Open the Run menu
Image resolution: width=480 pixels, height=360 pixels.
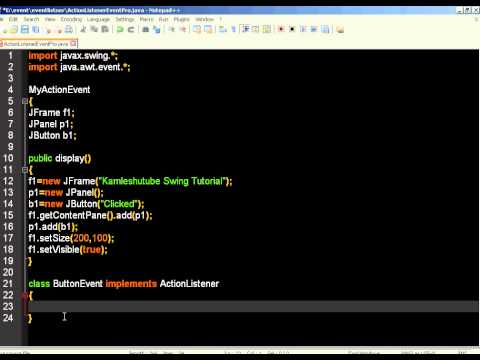(x=163, y=20)
